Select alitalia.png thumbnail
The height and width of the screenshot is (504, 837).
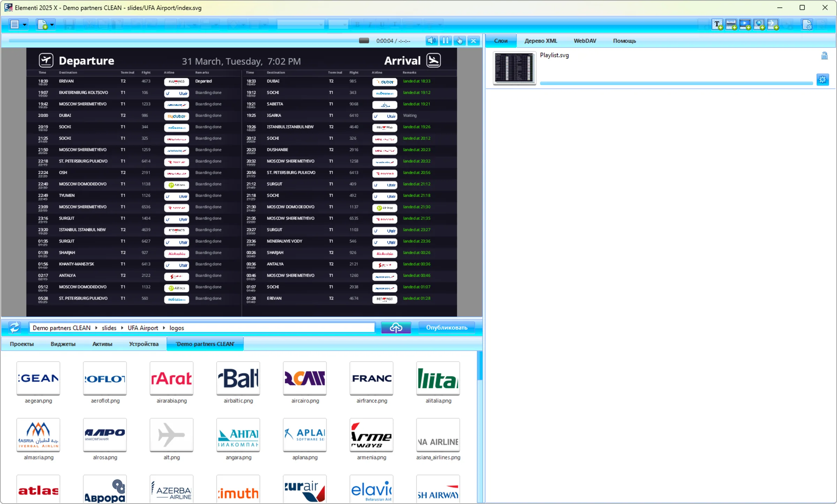438,378
